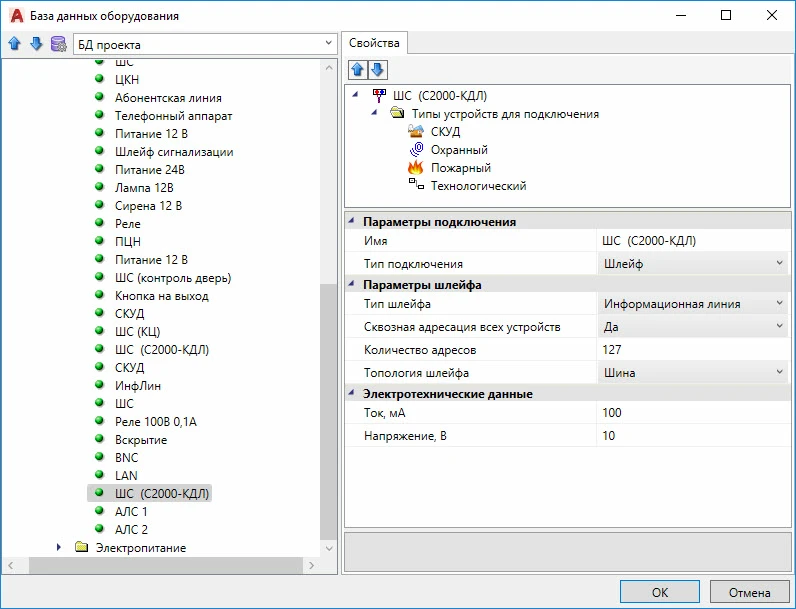Collapse Типы устройств для подключения node
The image size is (796, 609).
click(375, 114)
